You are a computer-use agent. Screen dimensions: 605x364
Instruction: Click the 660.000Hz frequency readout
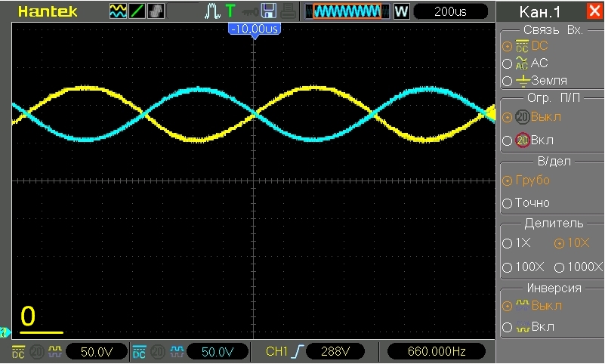(437, 352)
